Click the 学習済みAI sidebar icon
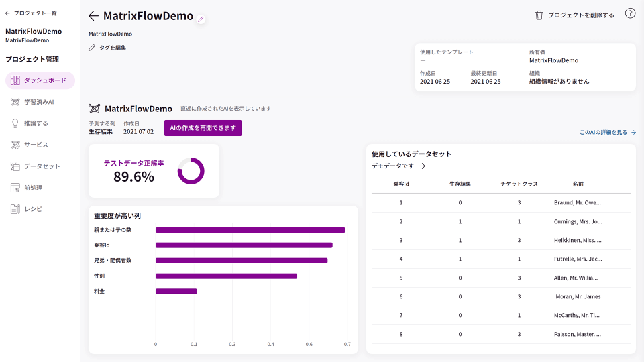This screenshot has height=362, width=644. coord(15,102)
